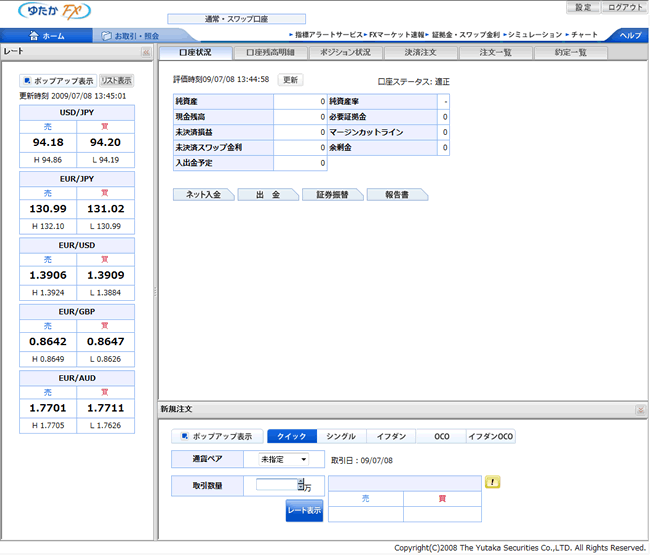Click the ゆたかFX logo

tap(55, 11)
